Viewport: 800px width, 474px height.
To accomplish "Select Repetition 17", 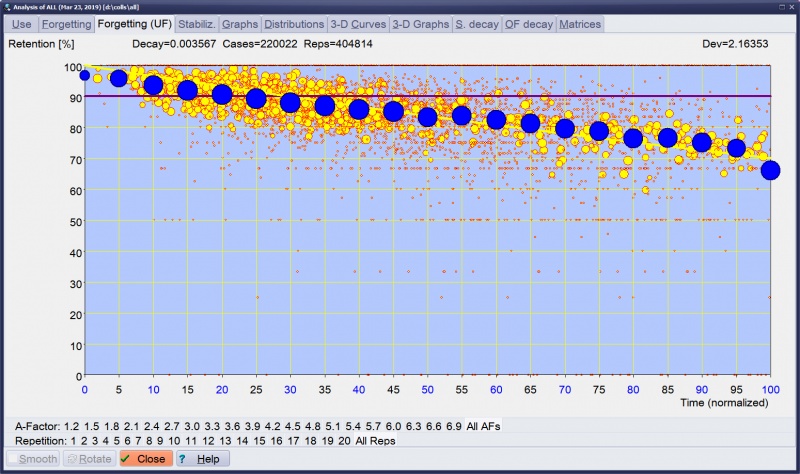I will click(x=293, y=441).
